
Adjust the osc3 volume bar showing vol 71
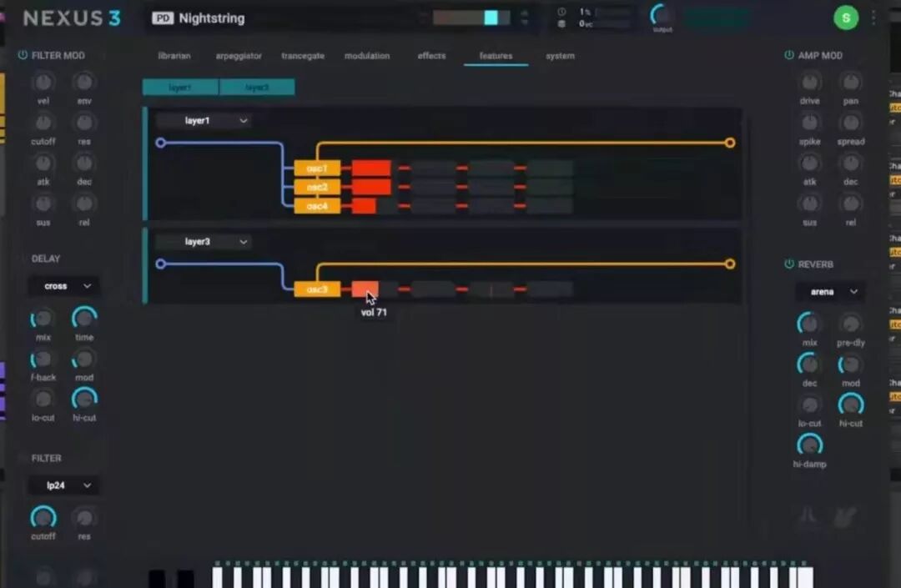click(x=365, y=289)
